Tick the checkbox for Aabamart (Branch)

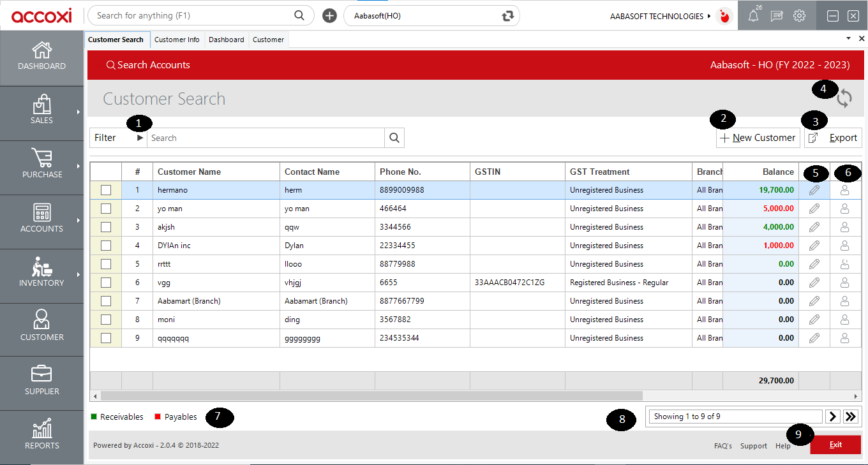106,301
